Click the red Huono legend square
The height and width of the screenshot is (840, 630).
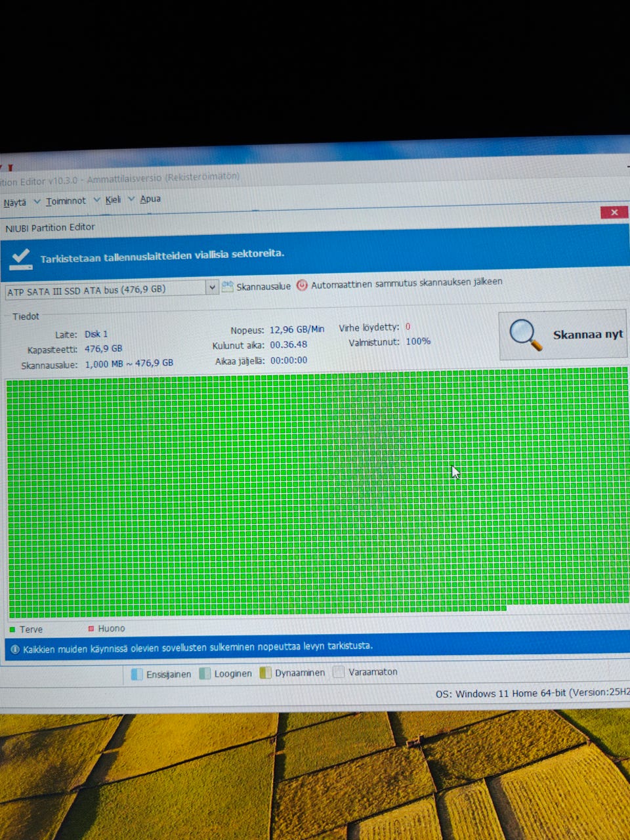(x=91, y=629)
